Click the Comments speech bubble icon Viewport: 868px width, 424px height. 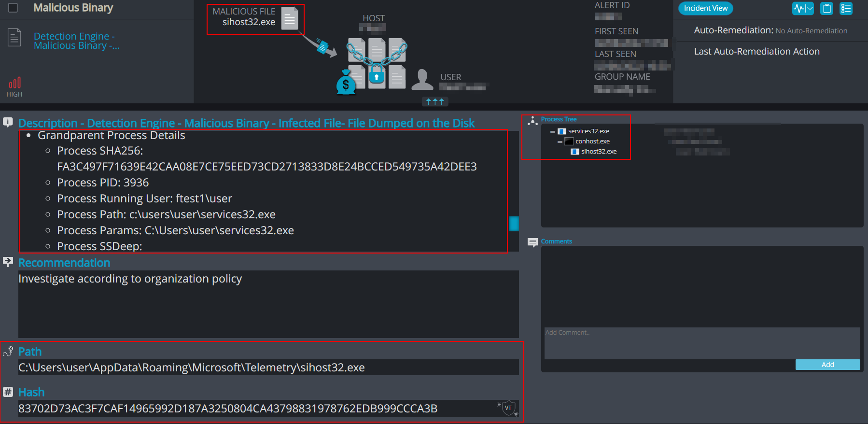pos(532,242)
